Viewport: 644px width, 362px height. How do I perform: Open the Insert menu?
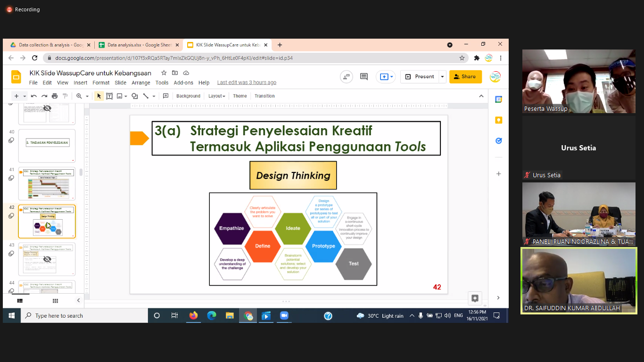(81, 82)
